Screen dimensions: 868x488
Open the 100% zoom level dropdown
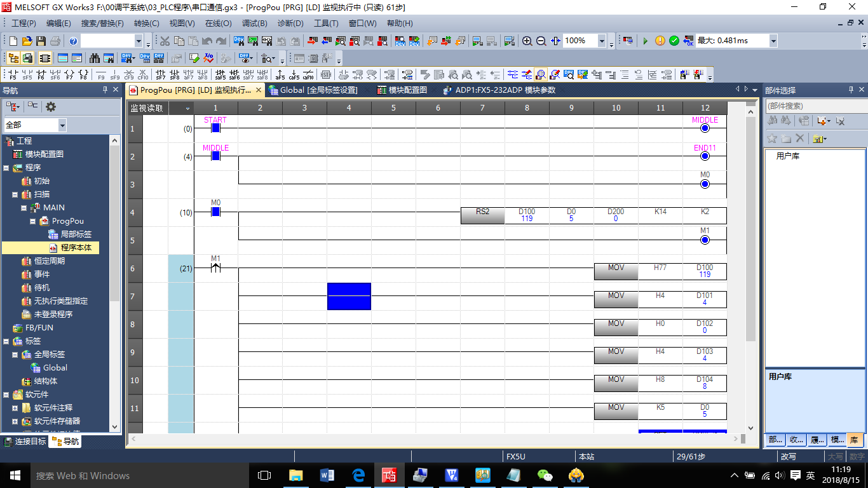601,41
